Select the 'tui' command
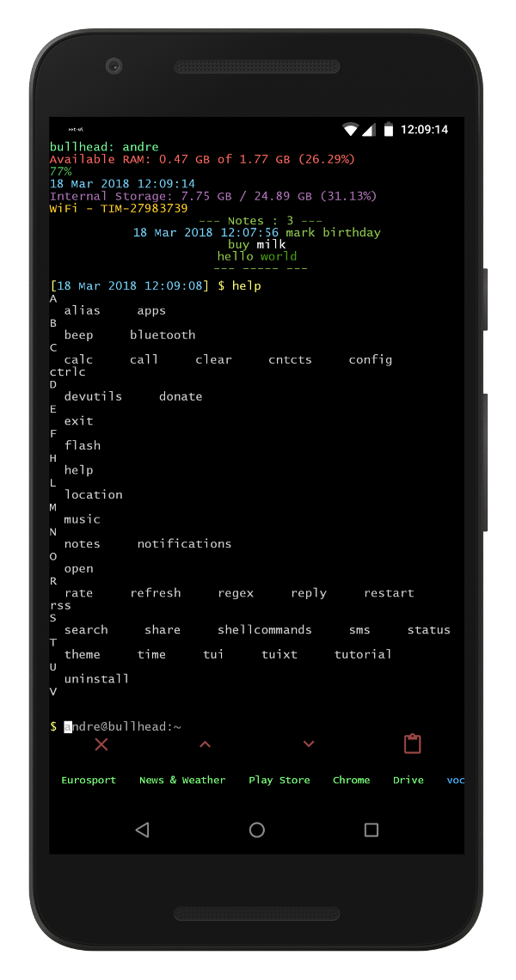This screenshot has width=516, height=980. click(x=213, y=654)
